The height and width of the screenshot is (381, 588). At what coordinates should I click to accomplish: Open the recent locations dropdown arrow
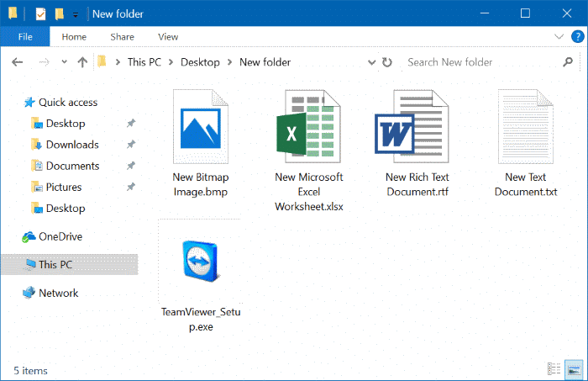(65, 62)
